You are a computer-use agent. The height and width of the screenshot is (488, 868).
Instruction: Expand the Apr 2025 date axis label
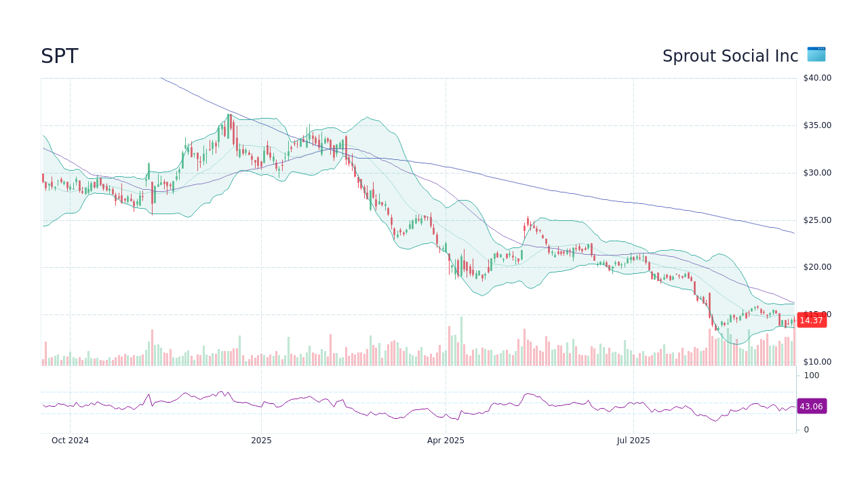click(447, 440)
